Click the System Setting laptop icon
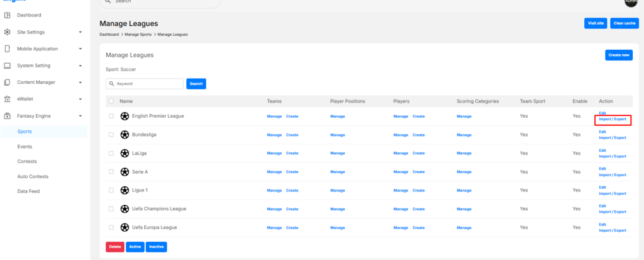The height and width of the screenshot is (260, 644). point(7,65)
